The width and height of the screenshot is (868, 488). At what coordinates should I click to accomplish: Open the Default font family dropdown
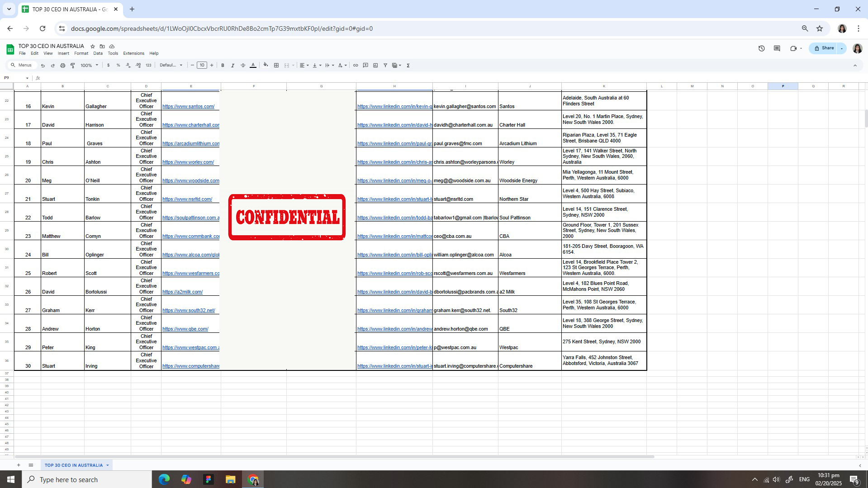coord(171,66)
